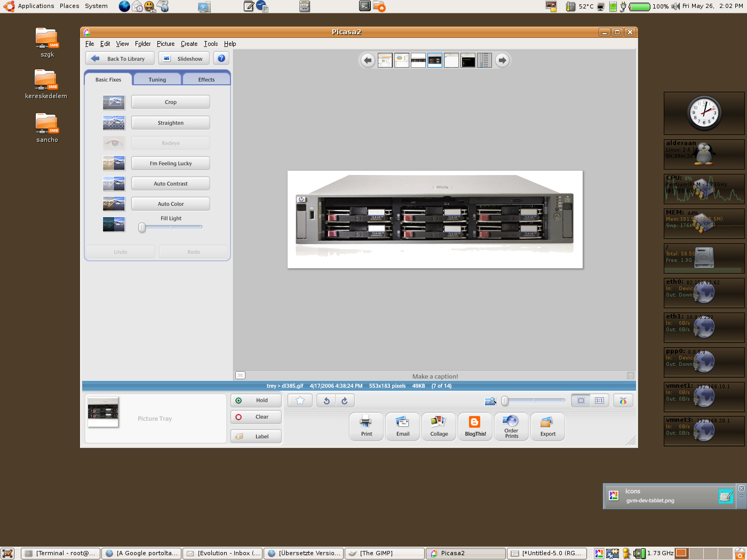The image size is (747, 560).
Task: Click the 'Make a caption!' field
Action: 435,376
